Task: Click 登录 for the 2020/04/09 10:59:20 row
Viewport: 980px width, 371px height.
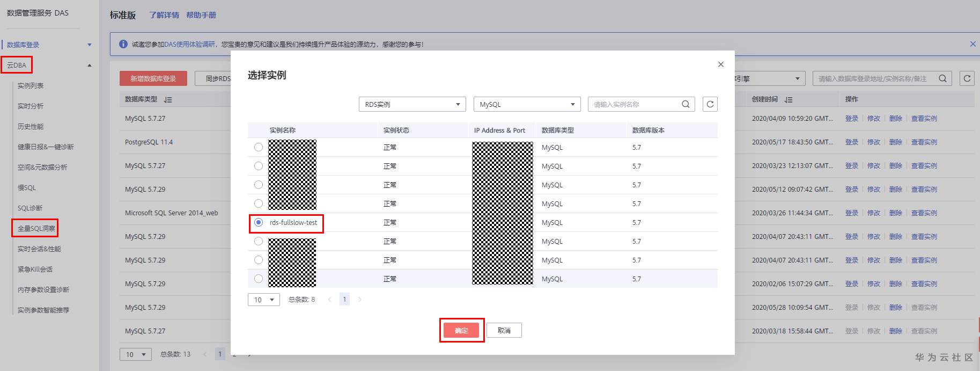Action: [852, 119]
